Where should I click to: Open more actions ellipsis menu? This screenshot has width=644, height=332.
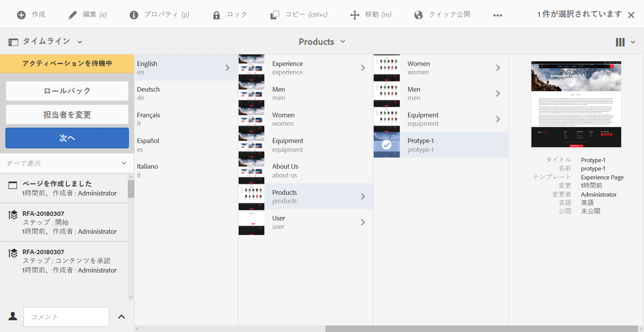pos(498,16)
